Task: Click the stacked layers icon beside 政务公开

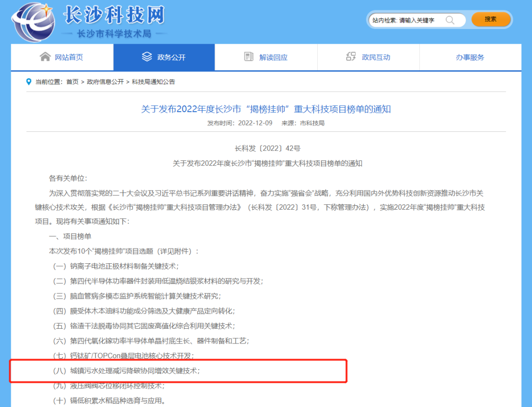Action: (147, 57)
